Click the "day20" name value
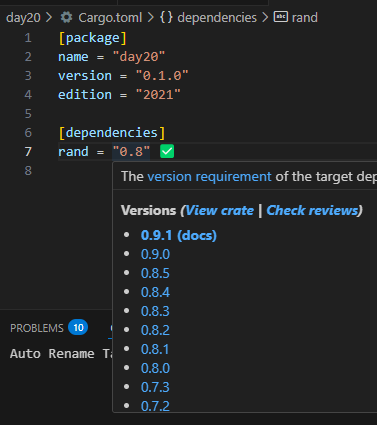 139,57
